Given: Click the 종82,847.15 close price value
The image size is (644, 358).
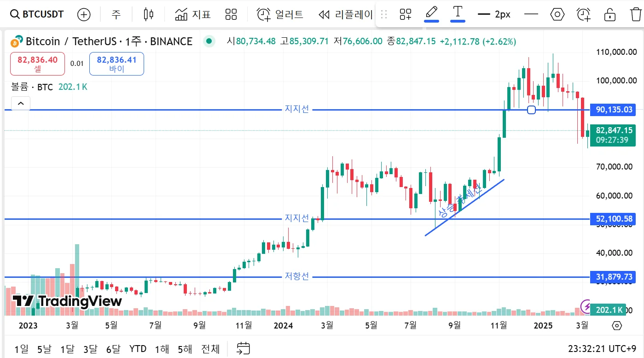Looking at the screenshot, I should click(411, 41).
